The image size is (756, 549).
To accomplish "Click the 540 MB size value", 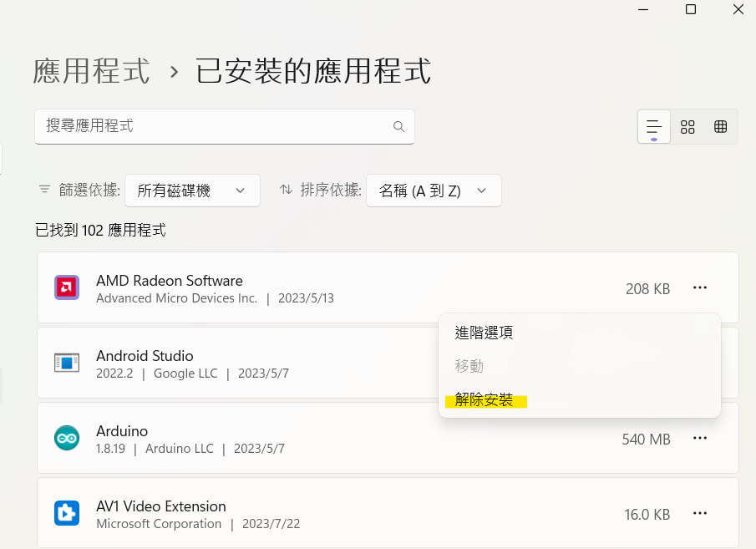I will tap(646, 439).
